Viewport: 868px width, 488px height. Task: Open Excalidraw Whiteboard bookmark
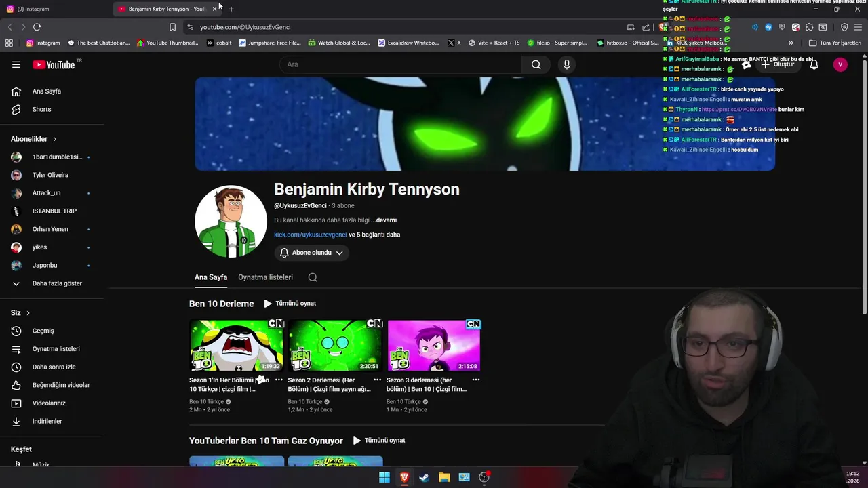click(408, 43)
